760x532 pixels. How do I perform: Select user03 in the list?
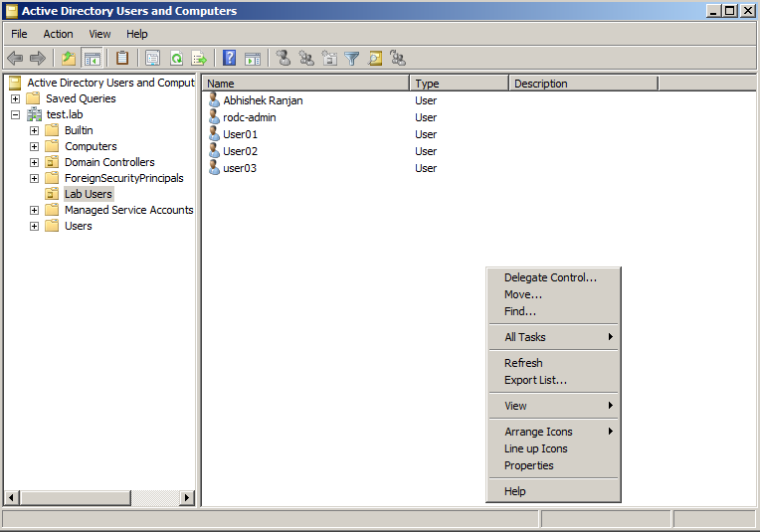[x=240, y=169]
